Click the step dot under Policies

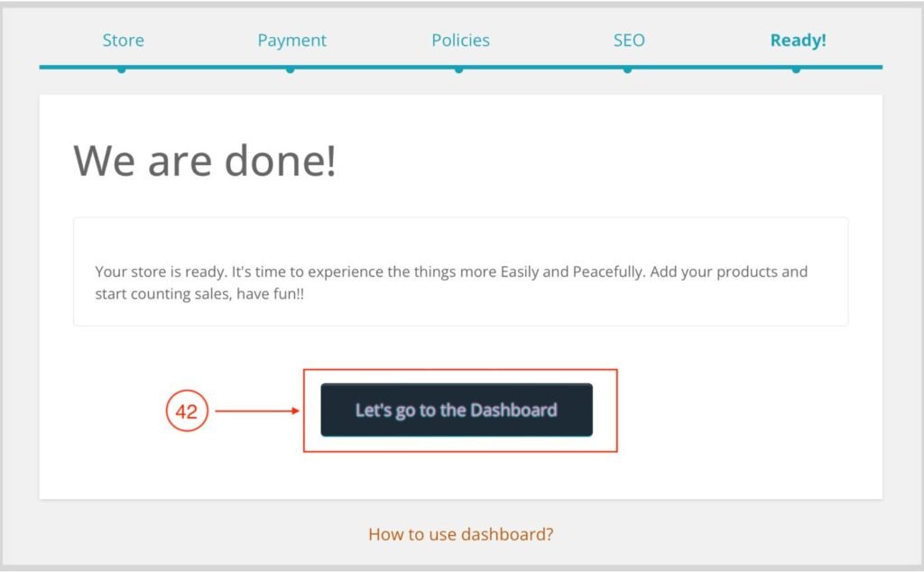459,69
